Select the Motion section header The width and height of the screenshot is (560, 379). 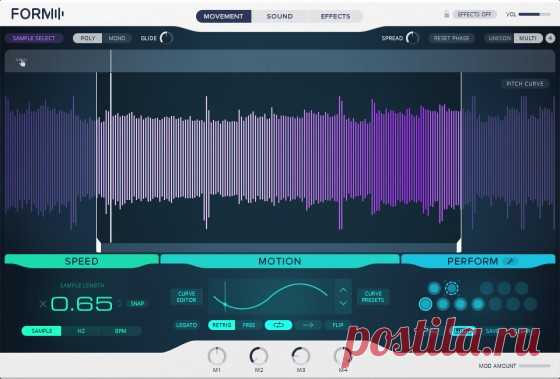click(x=280, y=261)
